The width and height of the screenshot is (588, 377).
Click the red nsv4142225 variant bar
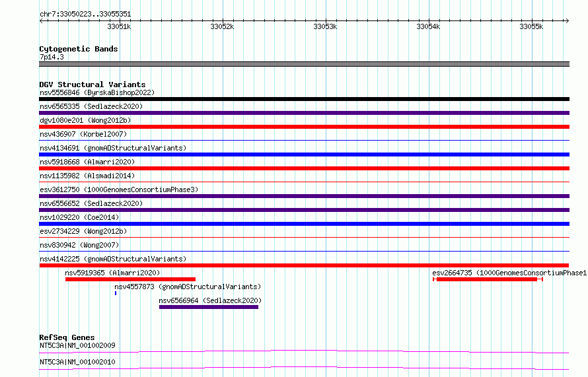pyautogui.click(x=304, y=265)
